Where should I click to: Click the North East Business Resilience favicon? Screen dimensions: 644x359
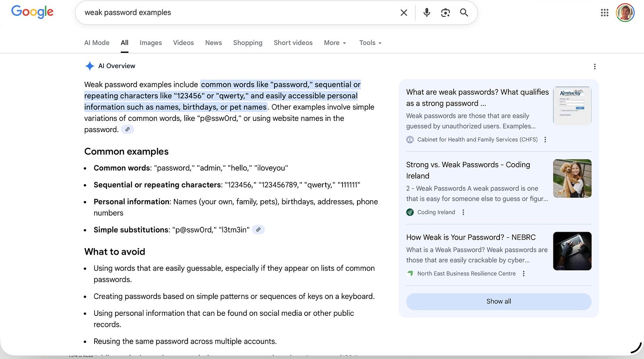410,274
